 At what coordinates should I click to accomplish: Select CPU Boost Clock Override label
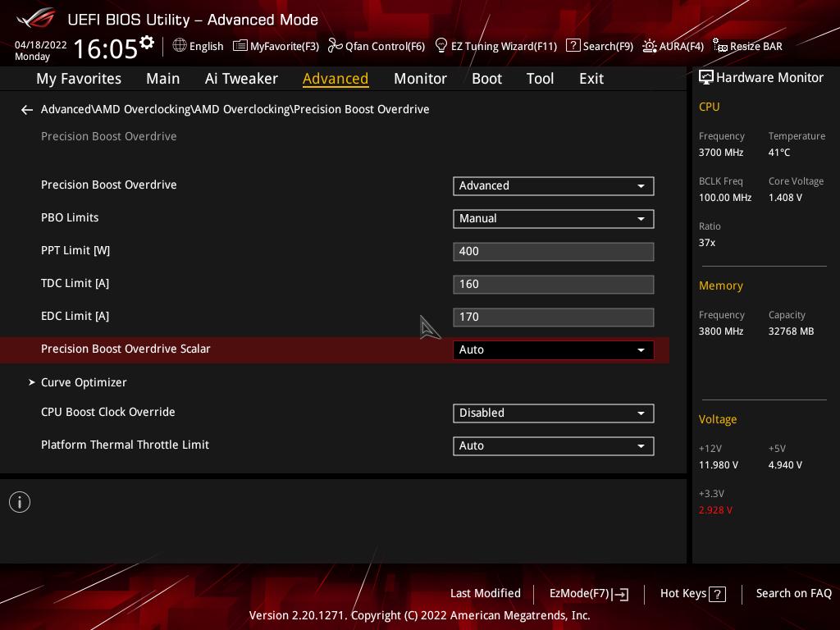pos(108,412)
